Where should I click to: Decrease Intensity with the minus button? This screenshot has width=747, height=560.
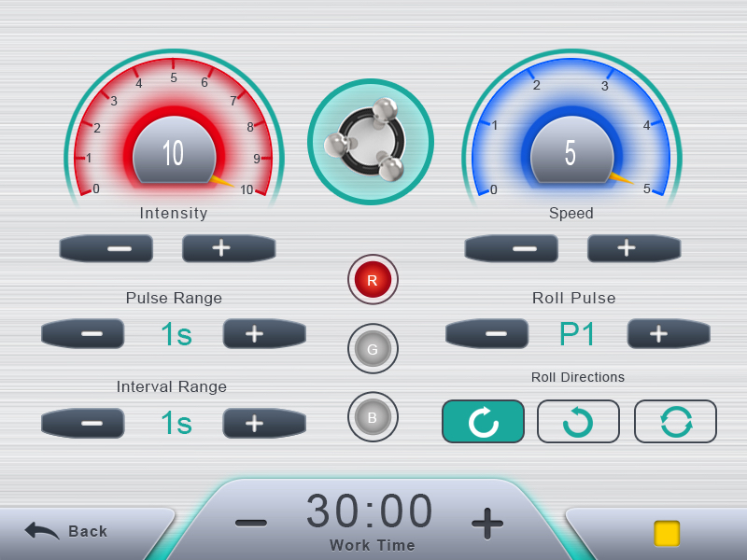click(106, 248)
